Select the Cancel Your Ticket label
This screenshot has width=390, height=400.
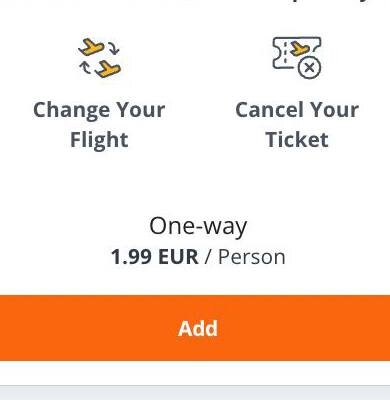297,125
